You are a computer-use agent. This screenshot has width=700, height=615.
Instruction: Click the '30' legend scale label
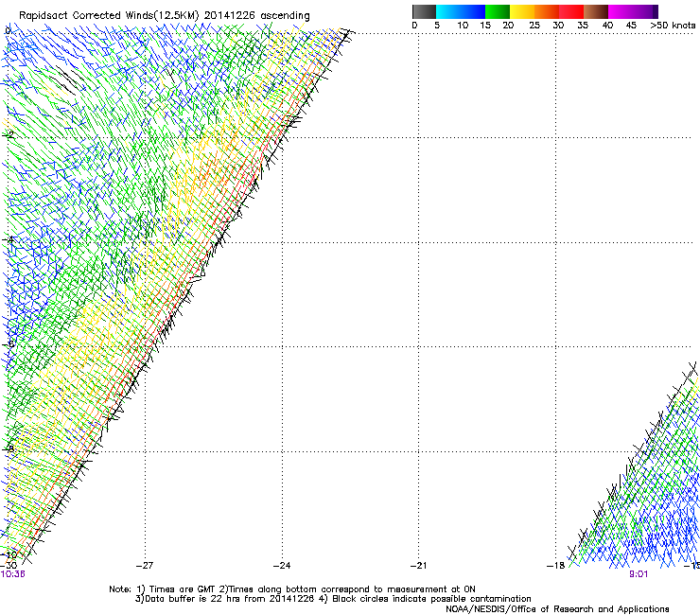pyautogui.click(x=558, y=26)
